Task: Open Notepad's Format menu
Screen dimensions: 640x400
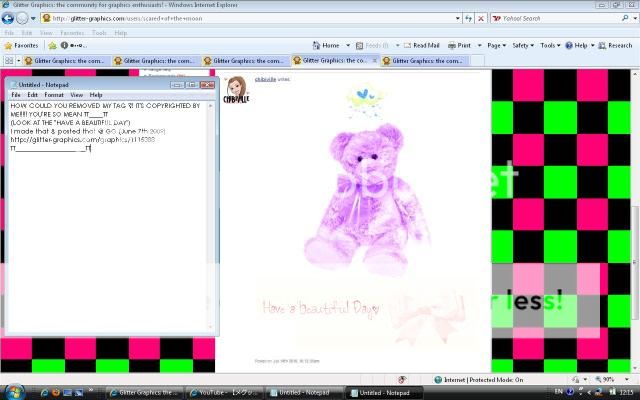Action: pos(54,95)
